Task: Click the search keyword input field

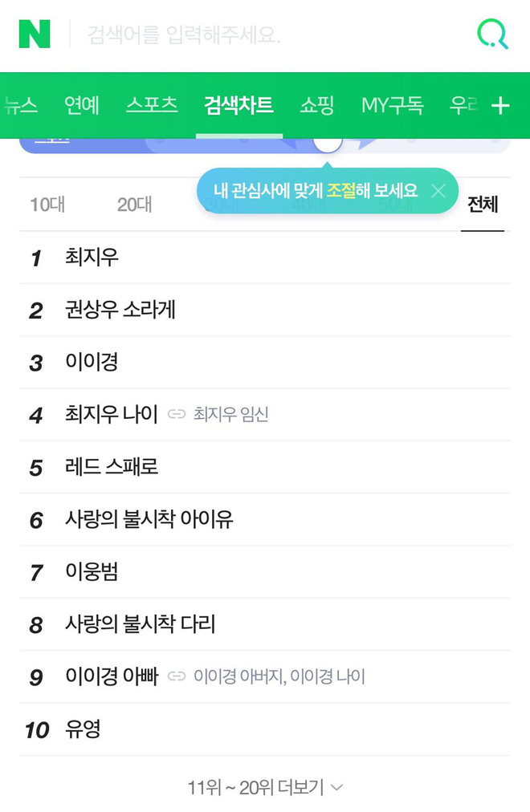Action: coord(269,35)
